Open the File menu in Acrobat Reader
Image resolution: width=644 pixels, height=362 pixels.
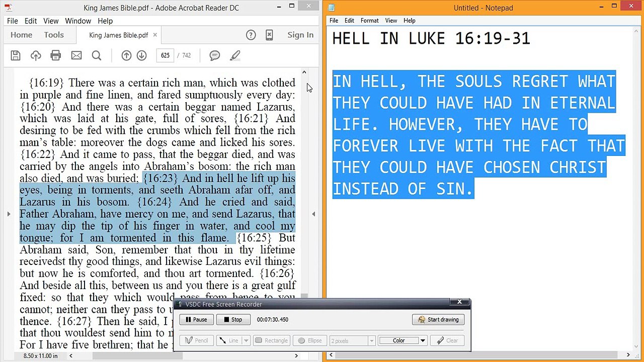point(13,21)
